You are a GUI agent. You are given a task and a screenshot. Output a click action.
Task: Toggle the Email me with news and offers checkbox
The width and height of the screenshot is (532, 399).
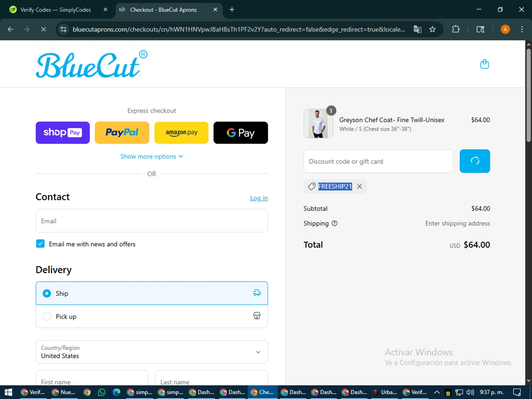click(40, 244)
